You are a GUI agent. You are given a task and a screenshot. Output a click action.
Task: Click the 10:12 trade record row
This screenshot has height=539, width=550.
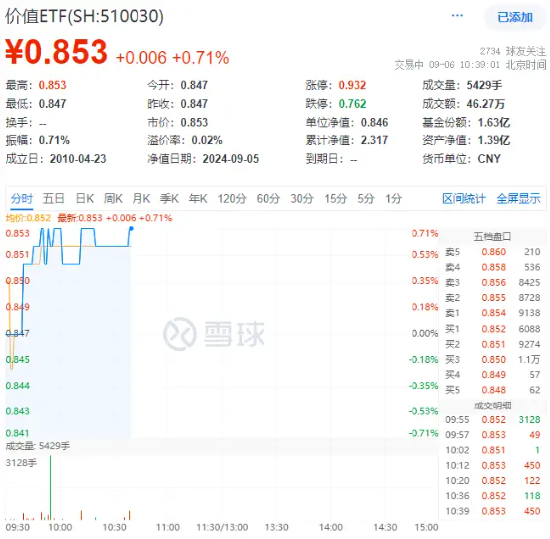tap(492, 465)
